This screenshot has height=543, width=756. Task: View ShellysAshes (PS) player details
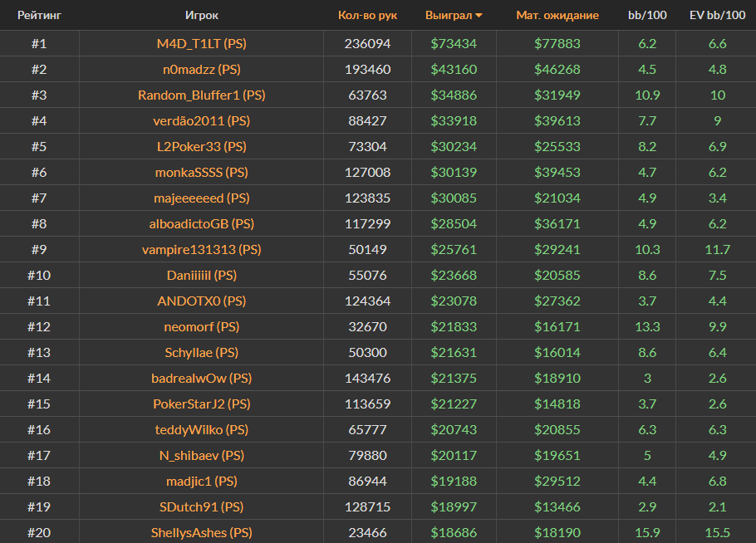click(202, 532)
